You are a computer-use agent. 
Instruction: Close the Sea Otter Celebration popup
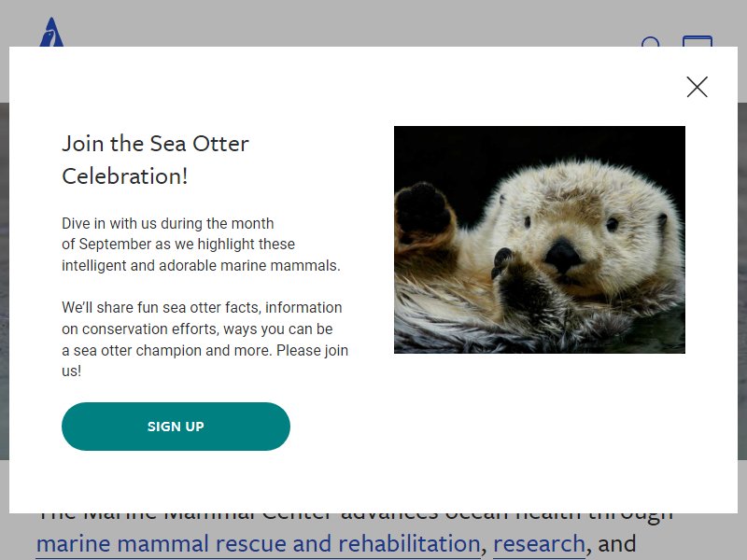pos(697,87)
